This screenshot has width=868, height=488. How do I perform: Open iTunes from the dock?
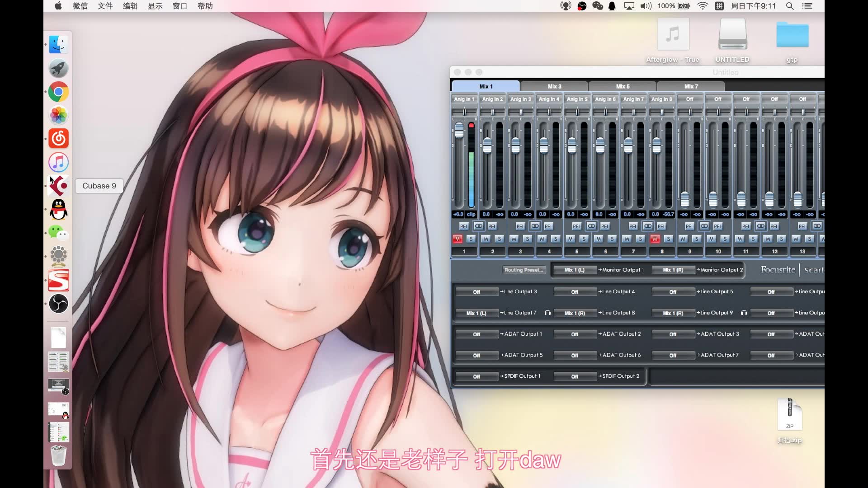point(59,162)
